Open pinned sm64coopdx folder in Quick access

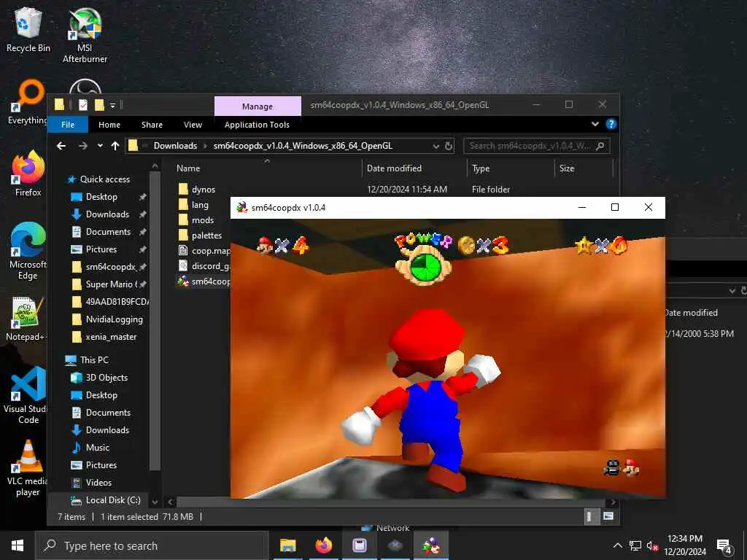click(x=111, y=267)
